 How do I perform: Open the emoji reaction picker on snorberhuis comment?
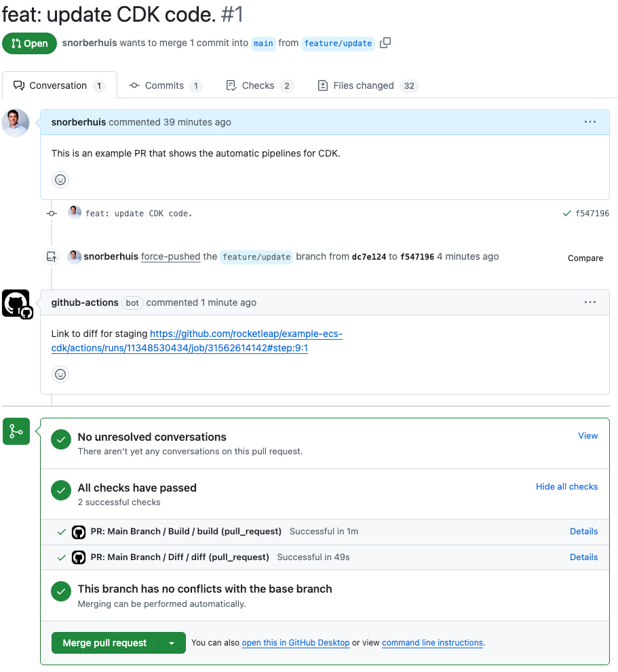coord(60,179)
